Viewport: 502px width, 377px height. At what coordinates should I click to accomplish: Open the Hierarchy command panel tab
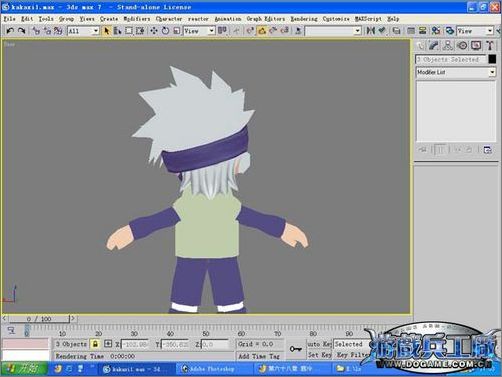tap(448, 46)
